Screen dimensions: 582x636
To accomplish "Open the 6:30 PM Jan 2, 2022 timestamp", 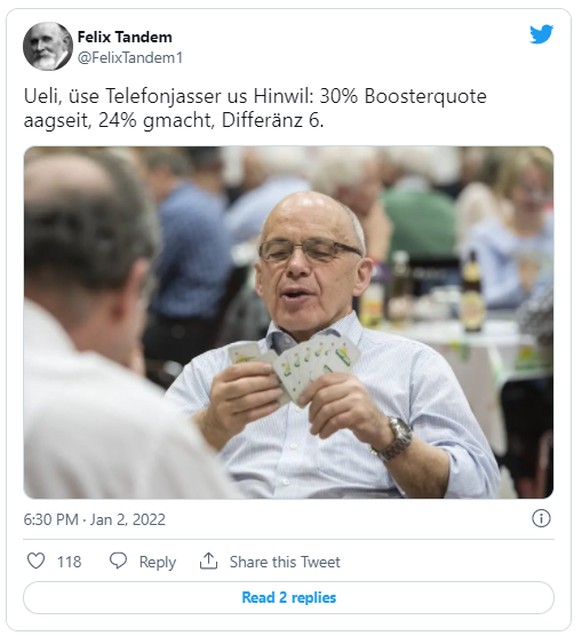I will pyautogui.click(x=94, y=520).
